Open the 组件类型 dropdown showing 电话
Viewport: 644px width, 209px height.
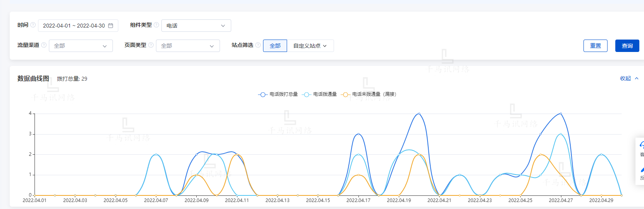[196, 26]
